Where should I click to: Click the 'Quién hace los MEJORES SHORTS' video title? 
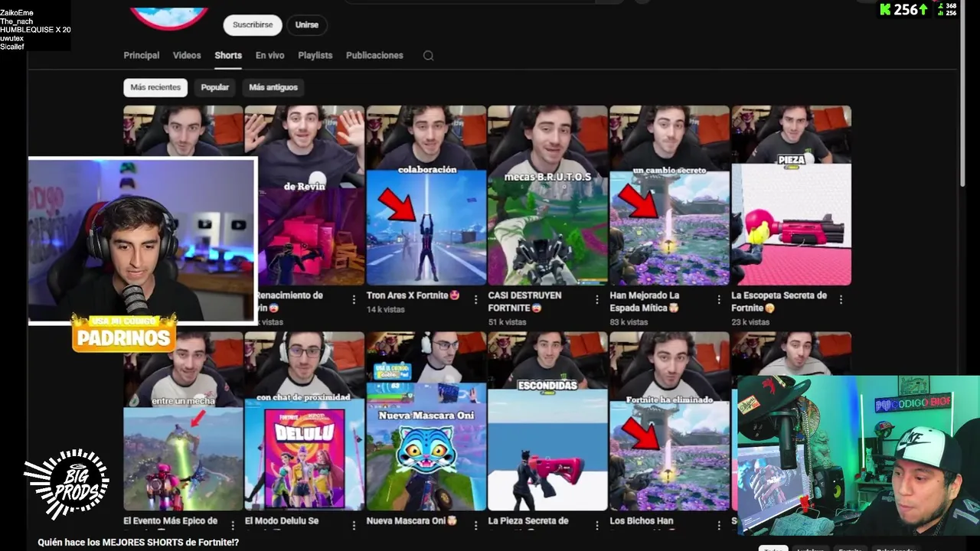click(x=139, y=543)
